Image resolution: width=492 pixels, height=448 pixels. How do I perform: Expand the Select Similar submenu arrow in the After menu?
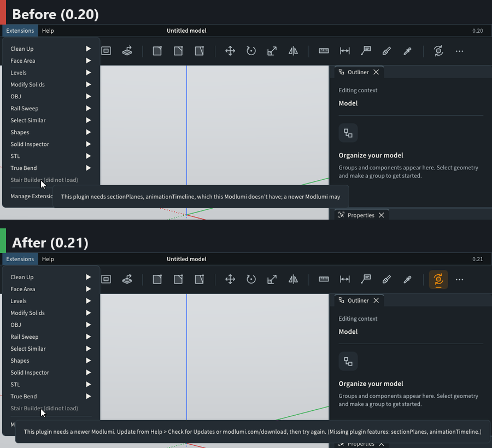click(89, 349)
